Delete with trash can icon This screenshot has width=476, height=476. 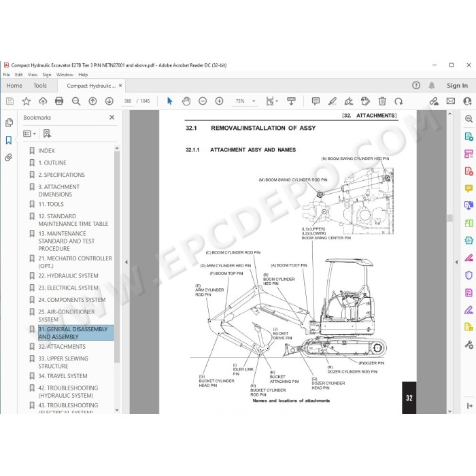pos(382,101)
